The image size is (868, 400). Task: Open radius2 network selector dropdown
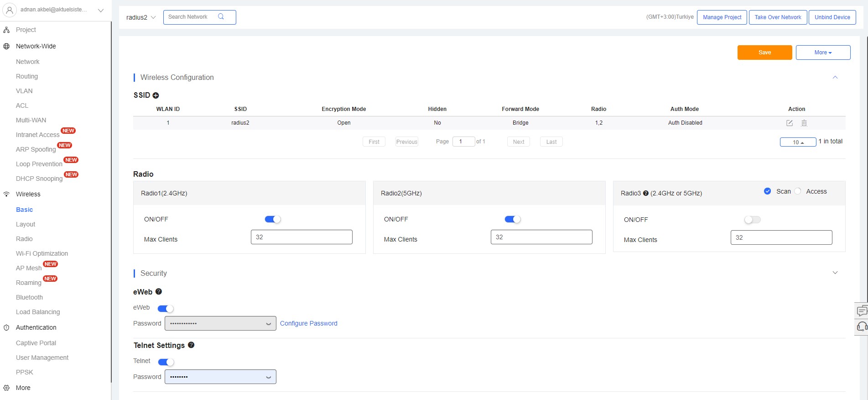(x=141, y=17)
